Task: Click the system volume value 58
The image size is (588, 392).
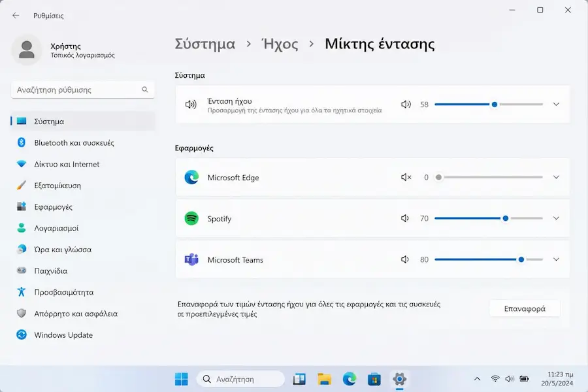Action: coord(424,105)
